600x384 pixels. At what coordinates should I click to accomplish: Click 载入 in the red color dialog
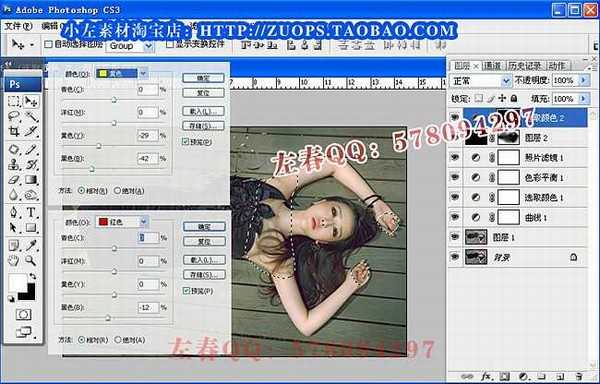point(204,260)
